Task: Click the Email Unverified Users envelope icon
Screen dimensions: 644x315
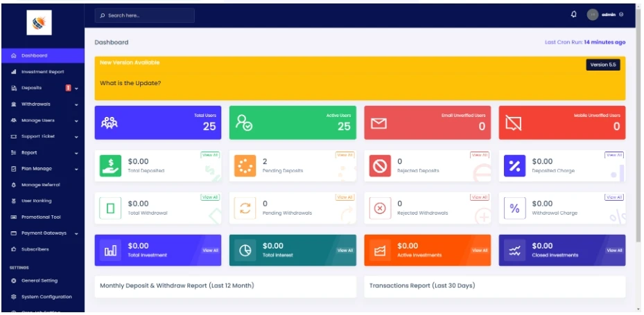Action: [x=378, y=124]
